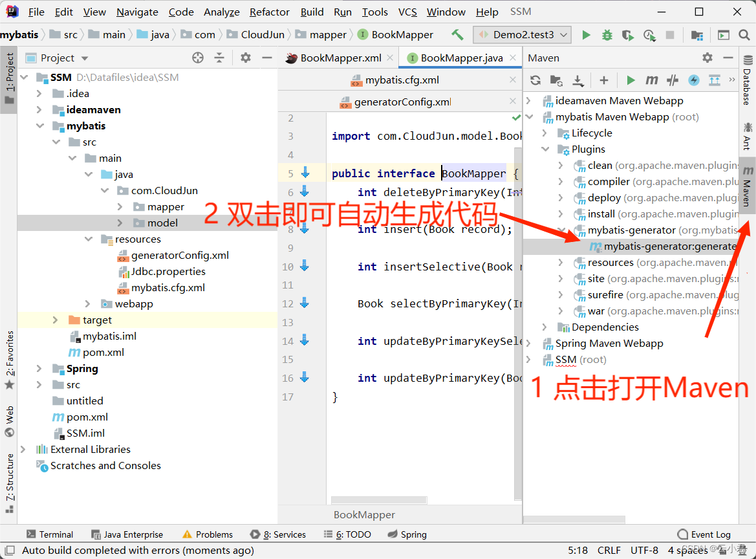Expand the Dependencies node in Maven

545,327
